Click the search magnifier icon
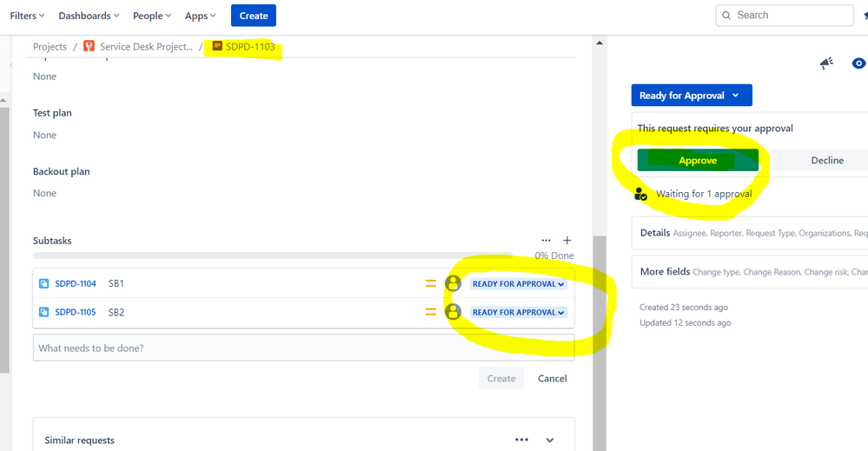Image resolution: width=868 pixels, height=451 pixels. (x=726, y=16)
